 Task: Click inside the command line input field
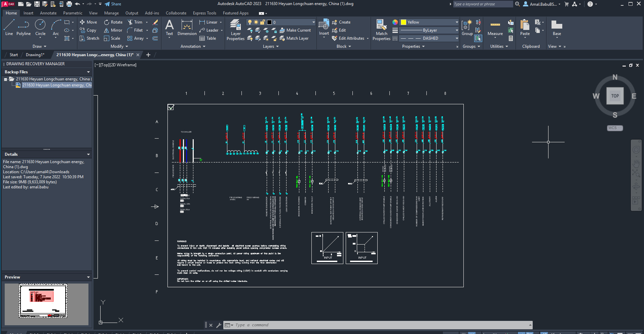pyautogui.click(x=336, y=325)
